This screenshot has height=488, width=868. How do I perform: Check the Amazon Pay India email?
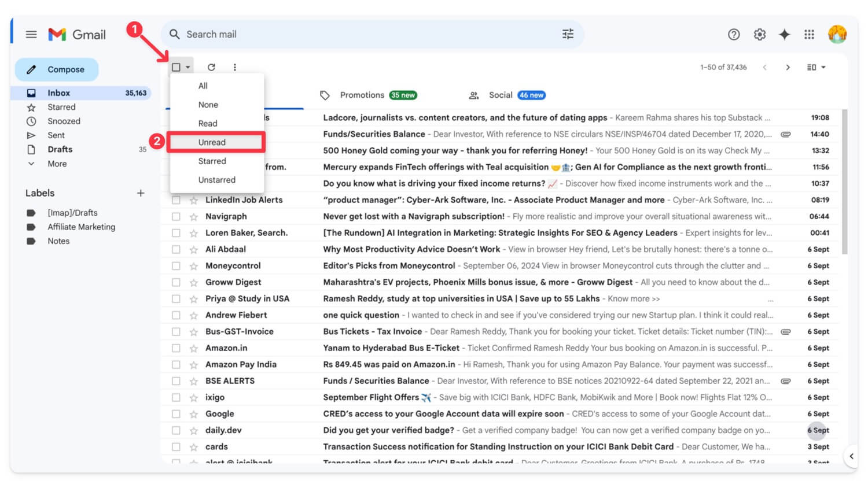pos(176,365)
